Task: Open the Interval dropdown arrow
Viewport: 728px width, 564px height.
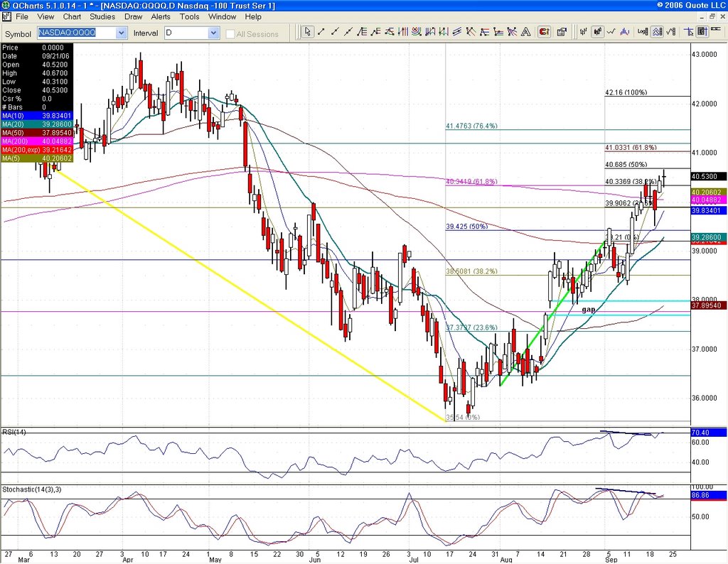Action: 213,33
